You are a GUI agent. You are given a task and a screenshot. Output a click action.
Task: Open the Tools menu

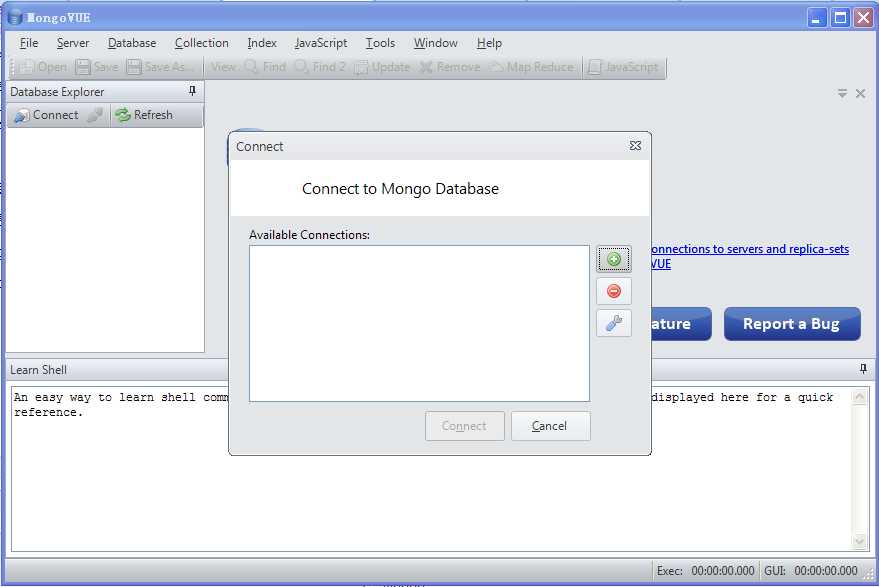(x=380, y=43)
